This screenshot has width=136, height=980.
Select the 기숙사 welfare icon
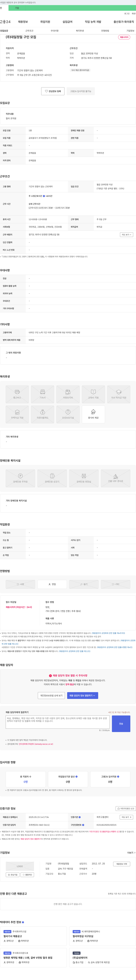[43, 394]
